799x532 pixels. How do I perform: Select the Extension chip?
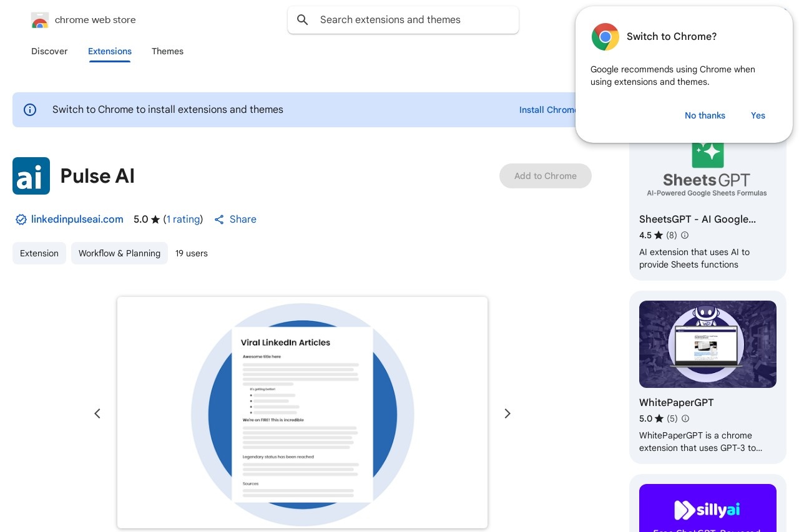(39, 253)
